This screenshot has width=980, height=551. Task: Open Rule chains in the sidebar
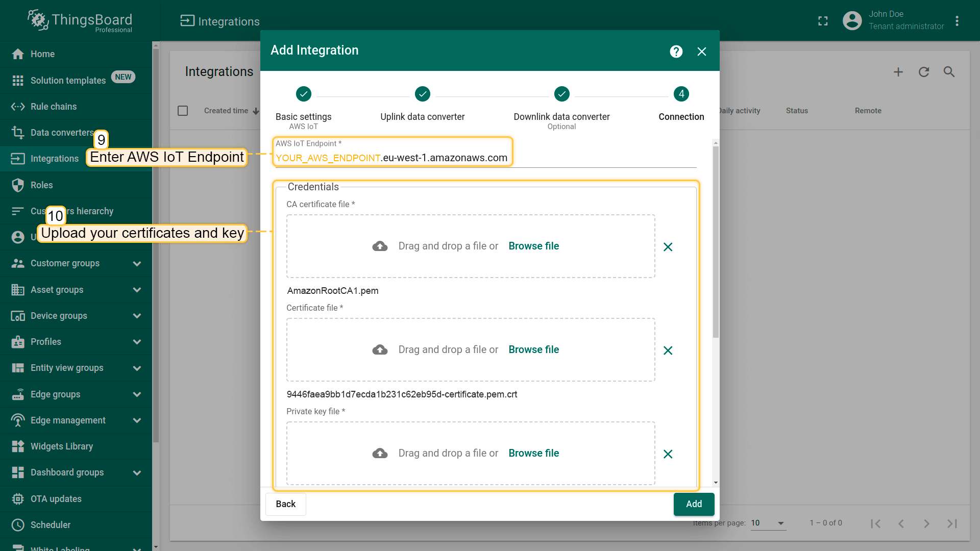(54, 107)
